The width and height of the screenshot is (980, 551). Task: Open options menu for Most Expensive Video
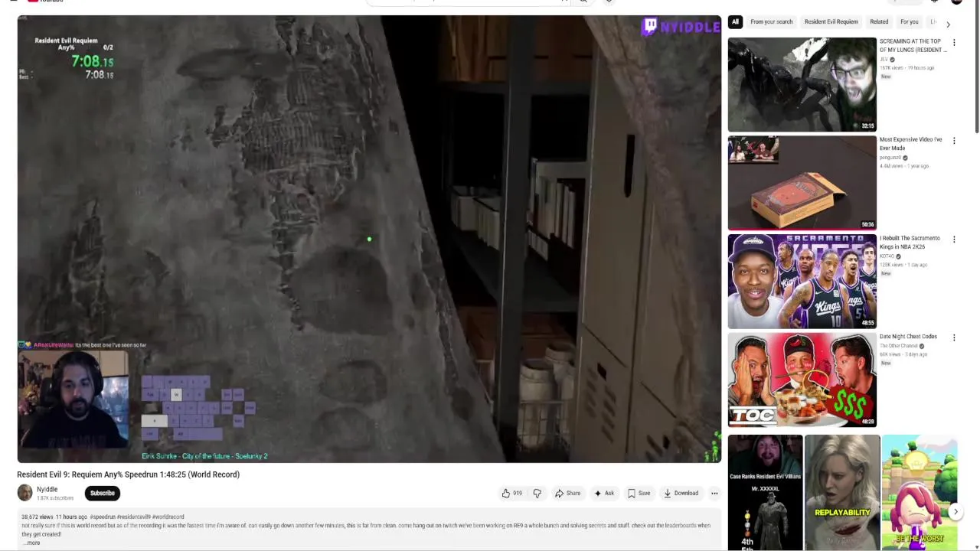(x=954, y=141)
